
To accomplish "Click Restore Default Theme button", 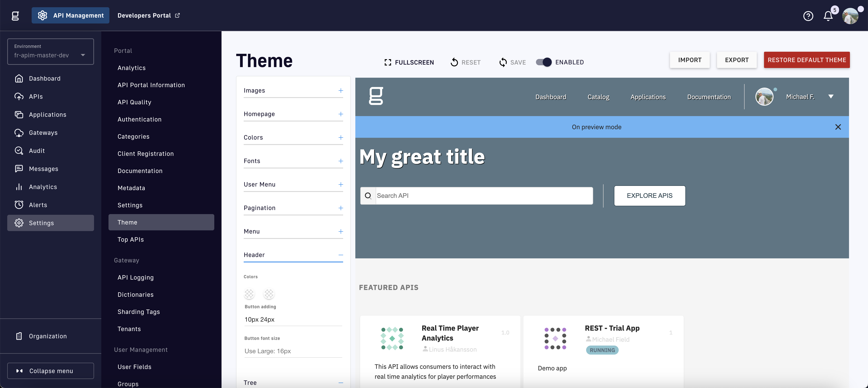I will coord(807,60).
